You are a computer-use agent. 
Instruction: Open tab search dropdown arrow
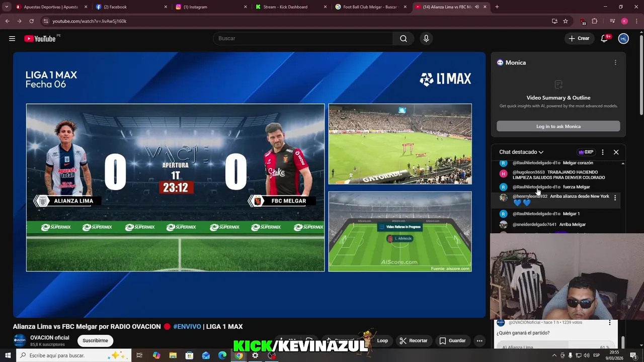[7, 7]
